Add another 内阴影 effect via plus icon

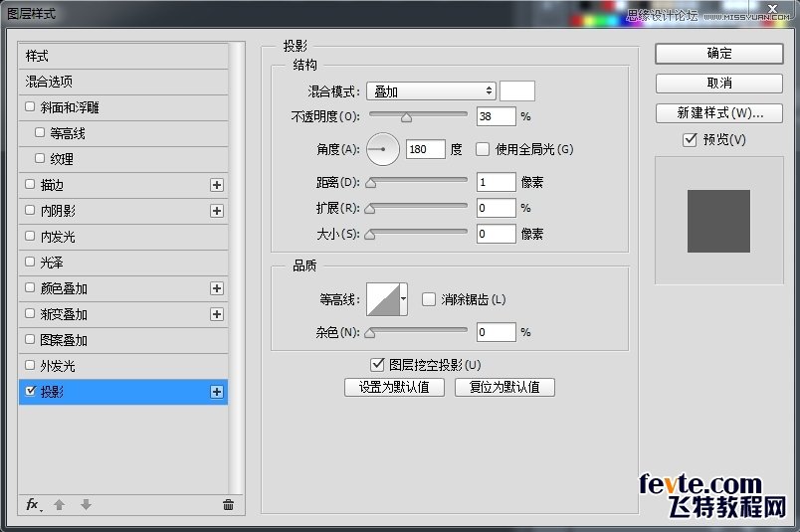pos(217,211)
